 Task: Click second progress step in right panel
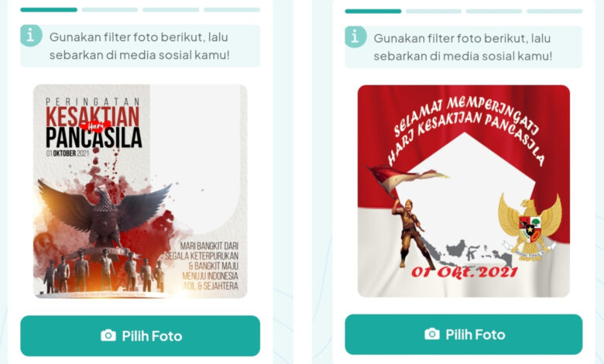point(434,11)
